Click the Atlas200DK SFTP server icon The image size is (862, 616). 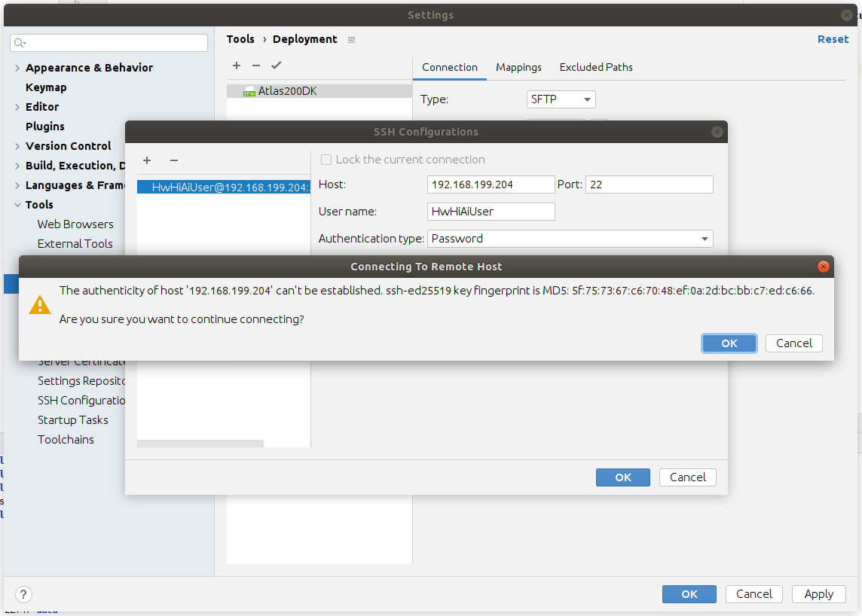coord(249,91)
